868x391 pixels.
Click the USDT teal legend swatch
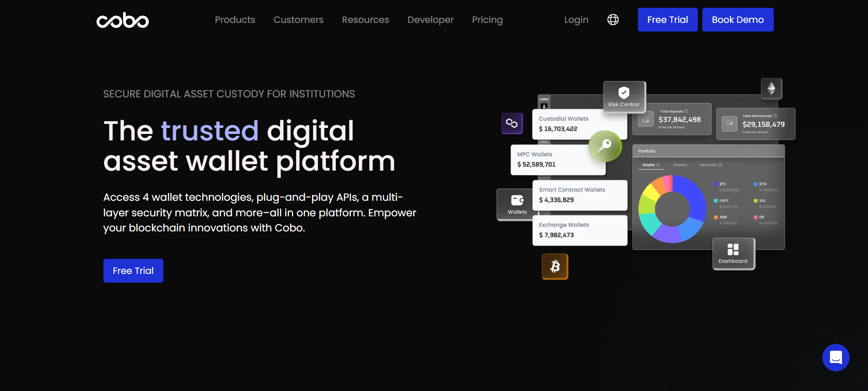point(716,201)
